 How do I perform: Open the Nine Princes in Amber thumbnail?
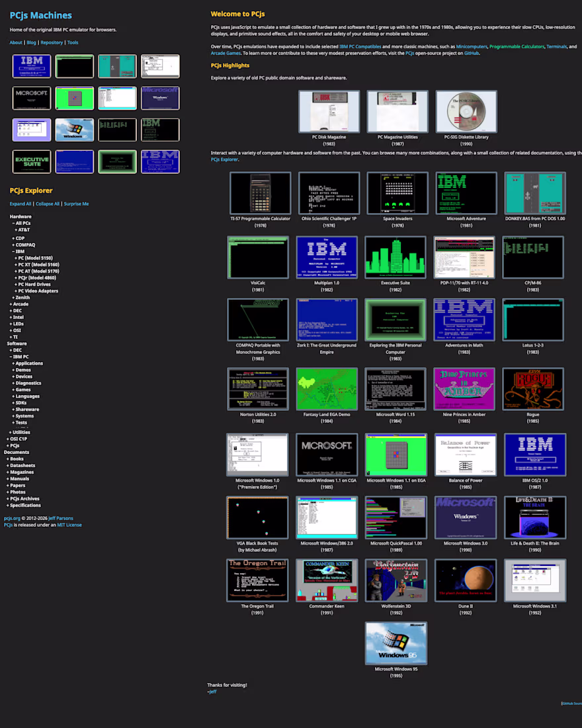click(x=464, y=389)
